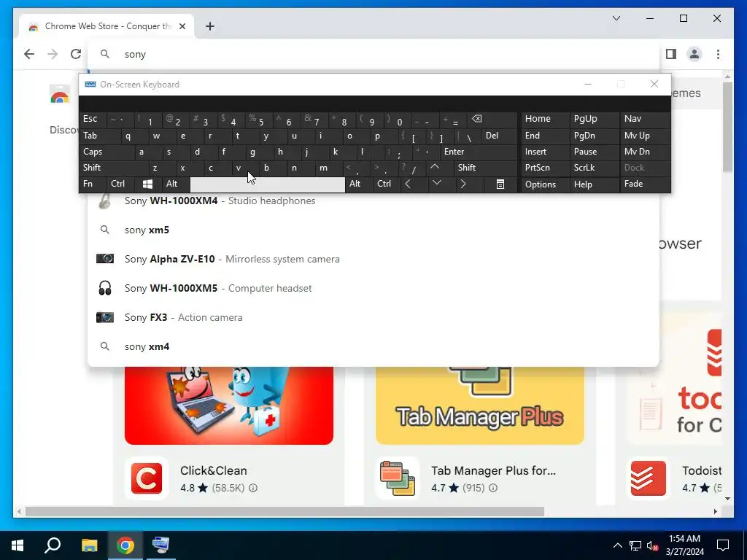Show rating info icon for Click&Clean
Image resolution: width=747 pixels, height=560 pixels.
coord(253,488)
